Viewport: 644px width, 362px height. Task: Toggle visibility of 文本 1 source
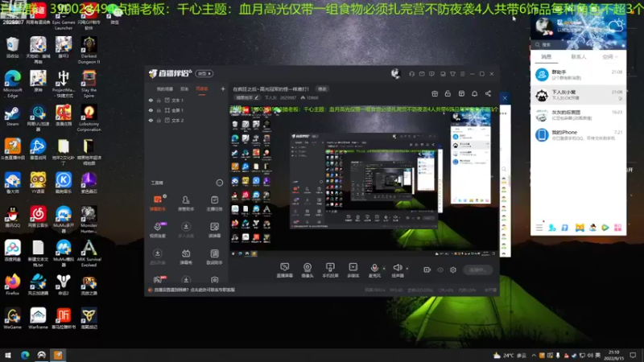tap(151, 100)
